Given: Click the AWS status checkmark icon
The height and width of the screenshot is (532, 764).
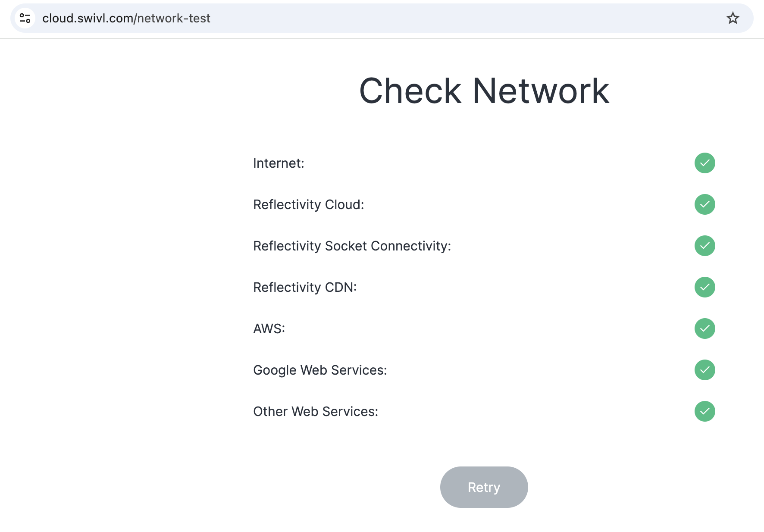Looking at the screenshot, I should tap(705, 329).
